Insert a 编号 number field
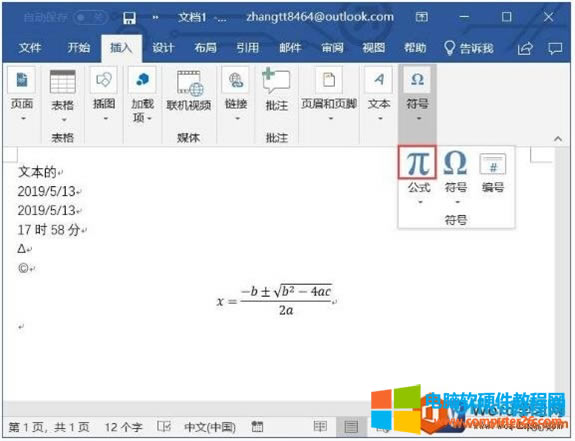The image size is (575, 441). (x=492, y=172)
